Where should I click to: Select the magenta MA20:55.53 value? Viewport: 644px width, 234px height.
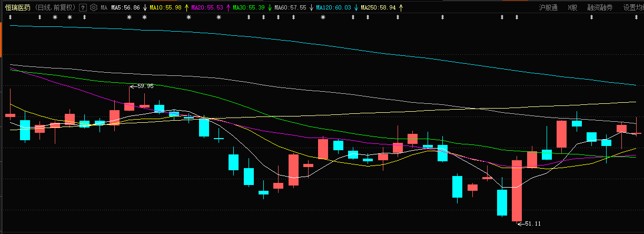tap(207, 8)
